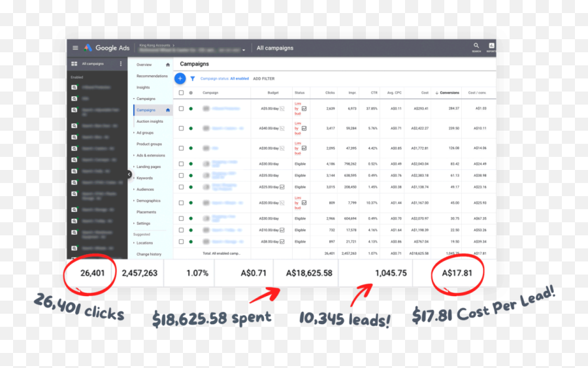Click status chart icon in 2,639 clicks row
588x368 pixels.
[304, 109]
